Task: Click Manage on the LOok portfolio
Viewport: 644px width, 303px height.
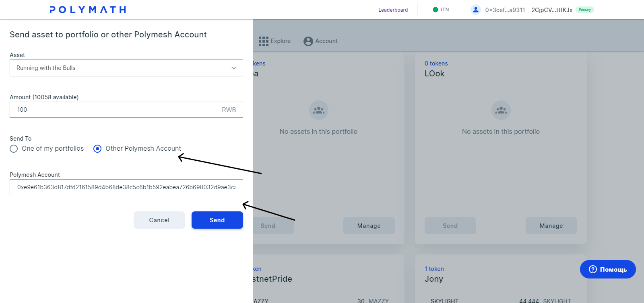Action: point(551,226)
